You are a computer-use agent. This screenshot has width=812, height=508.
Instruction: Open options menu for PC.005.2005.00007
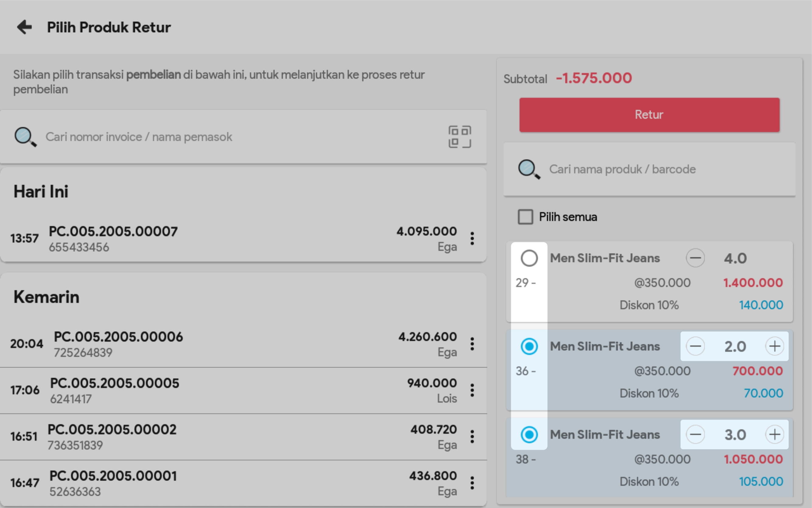click(472, 239)
